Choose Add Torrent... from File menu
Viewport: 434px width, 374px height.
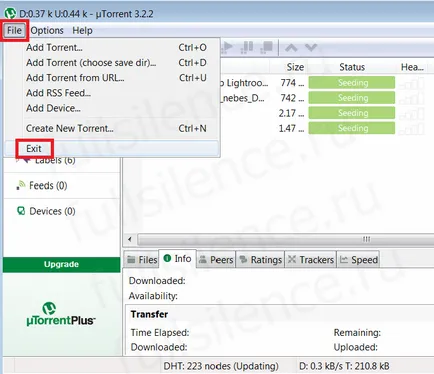[x=112, y=47]
